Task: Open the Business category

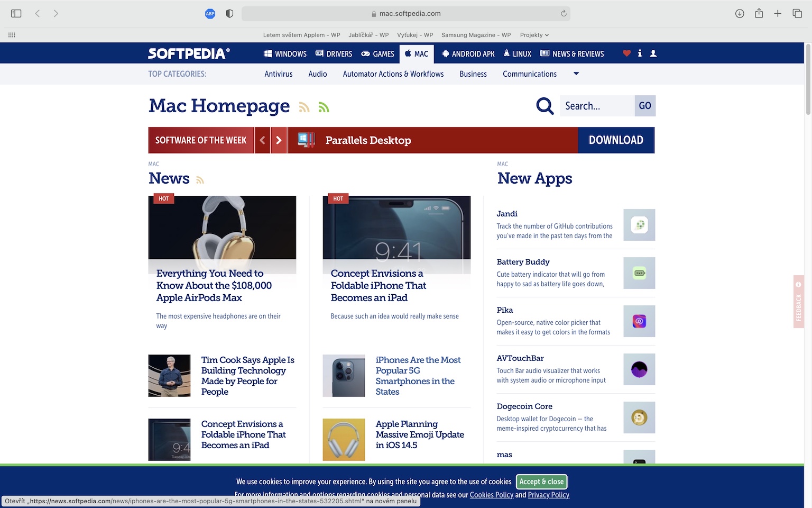Action: pyautogui.click(x=473, y=74)
